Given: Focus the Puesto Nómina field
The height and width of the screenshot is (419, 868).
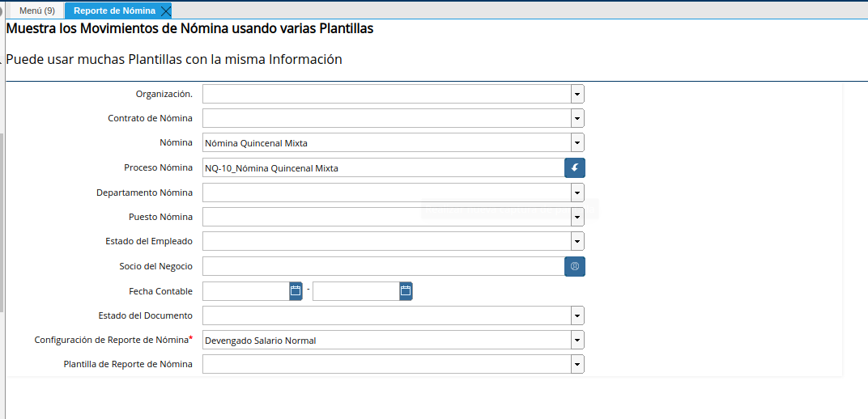Looking at the screenshot, I should 386,217.
